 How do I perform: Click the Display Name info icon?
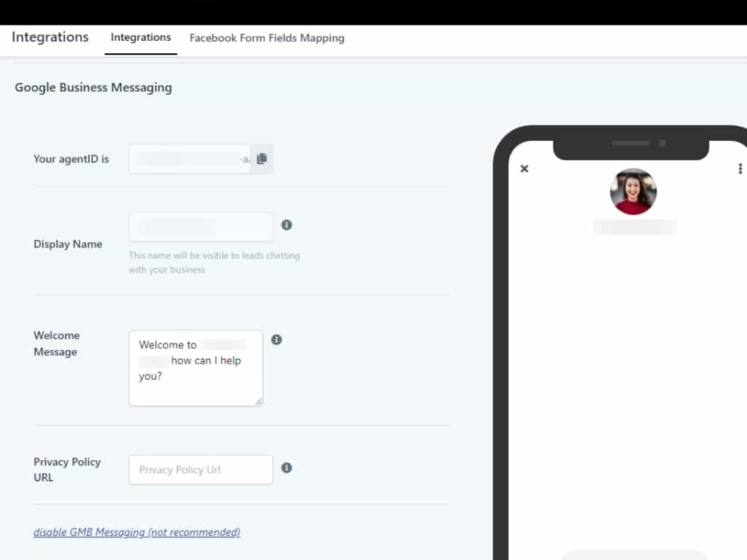pyautogui.click(x=287, y=225)
